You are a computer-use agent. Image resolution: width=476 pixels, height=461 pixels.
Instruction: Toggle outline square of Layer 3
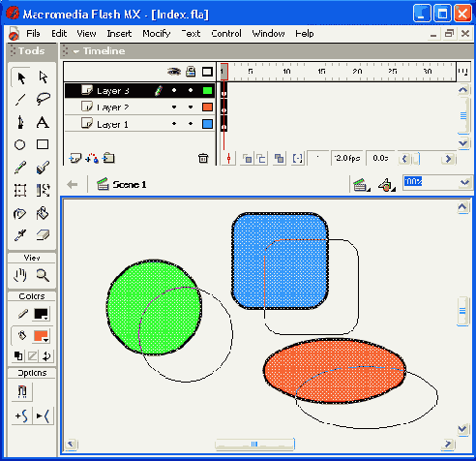(x=208, y=90)
